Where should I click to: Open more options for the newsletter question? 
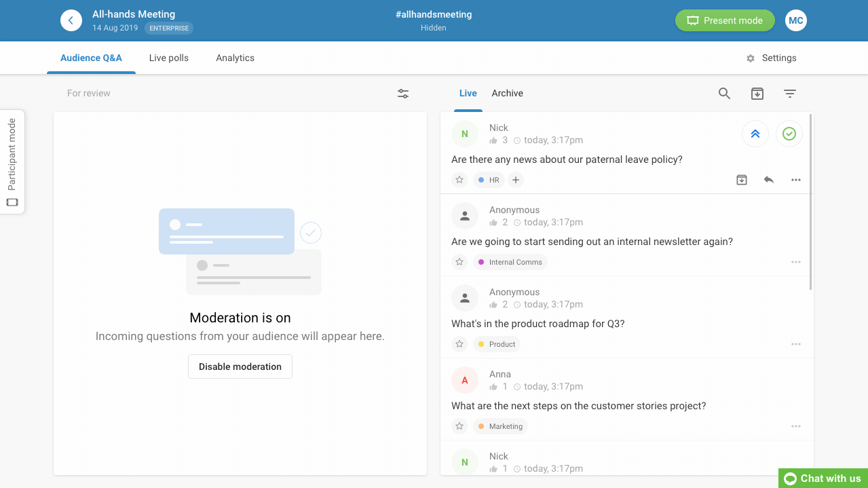[796, 262]
